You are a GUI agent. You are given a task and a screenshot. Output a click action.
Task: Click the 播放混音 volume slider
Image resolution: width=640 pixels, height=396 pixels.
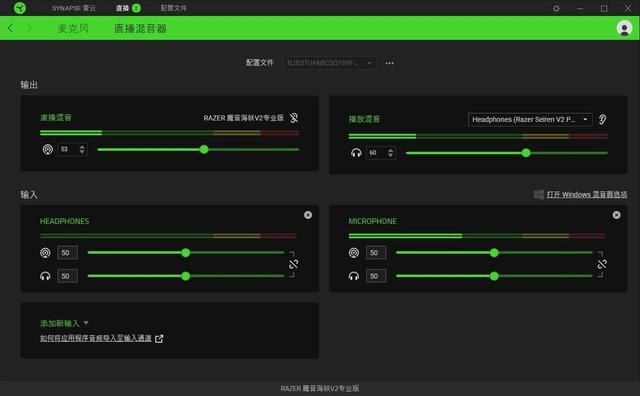[507, 153]
